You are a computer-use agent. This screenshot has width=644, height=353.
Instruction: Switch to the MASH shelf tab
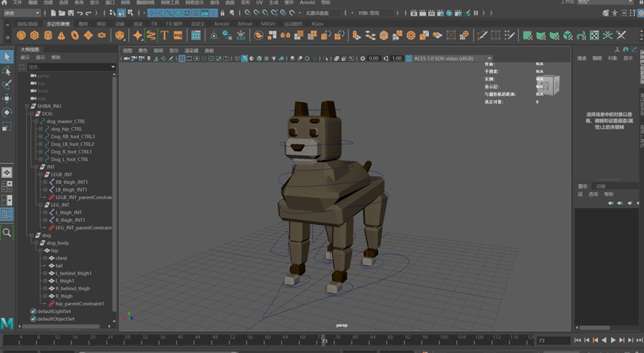coord(268,24)
